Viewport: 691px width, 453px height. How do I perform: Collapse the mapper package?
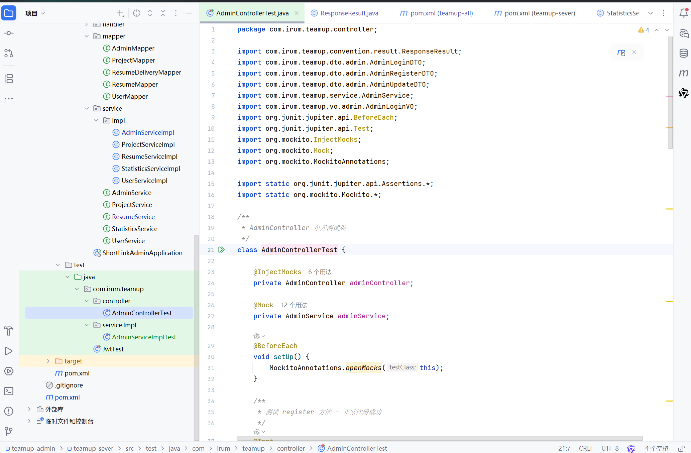pyautogui.click(x=87, y=36)
